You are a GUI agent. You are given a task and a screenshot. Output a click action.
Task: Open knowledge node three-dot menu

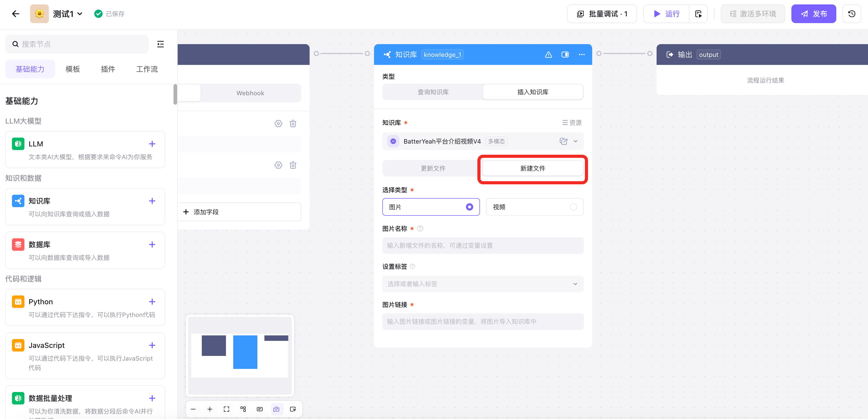tap(581, 55)
